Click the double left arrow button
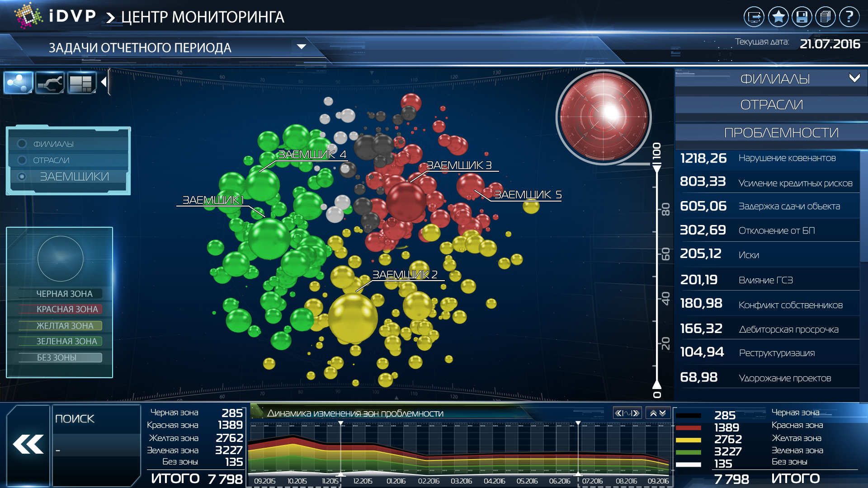The height and width of the screenshot is (488, 868). [28, 445]
